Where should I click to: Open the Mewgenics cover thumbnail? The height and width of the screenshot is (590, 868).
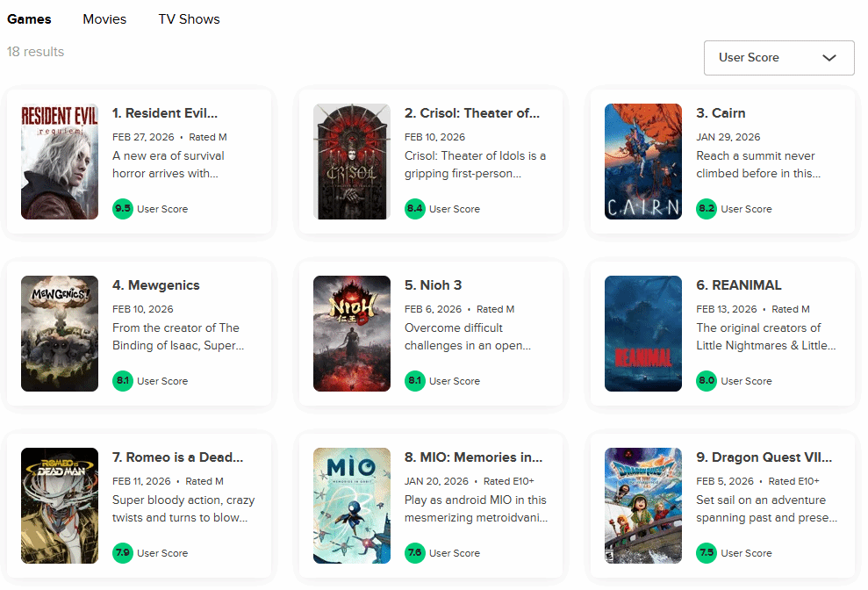click(x=60, y=334)
